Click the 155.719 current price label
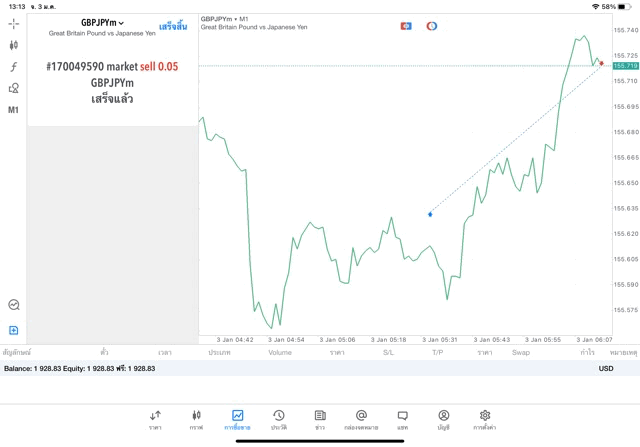 (625, 66)
